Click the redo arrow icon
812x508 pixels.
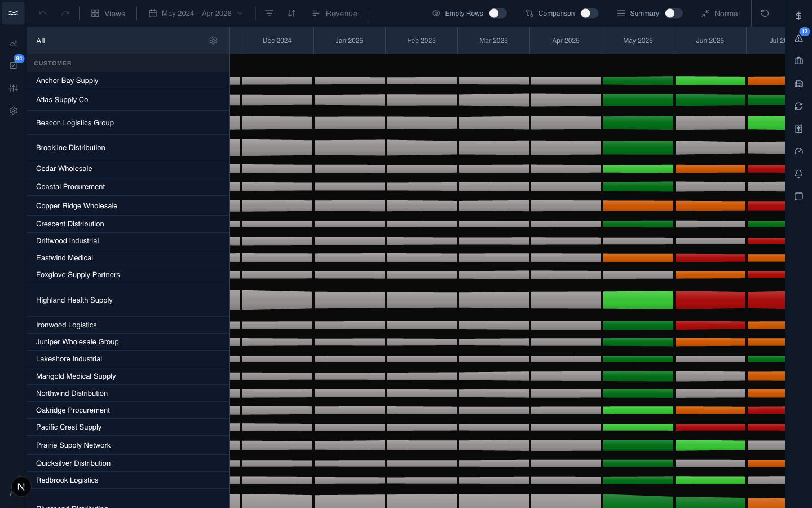(x=65, y=13)
